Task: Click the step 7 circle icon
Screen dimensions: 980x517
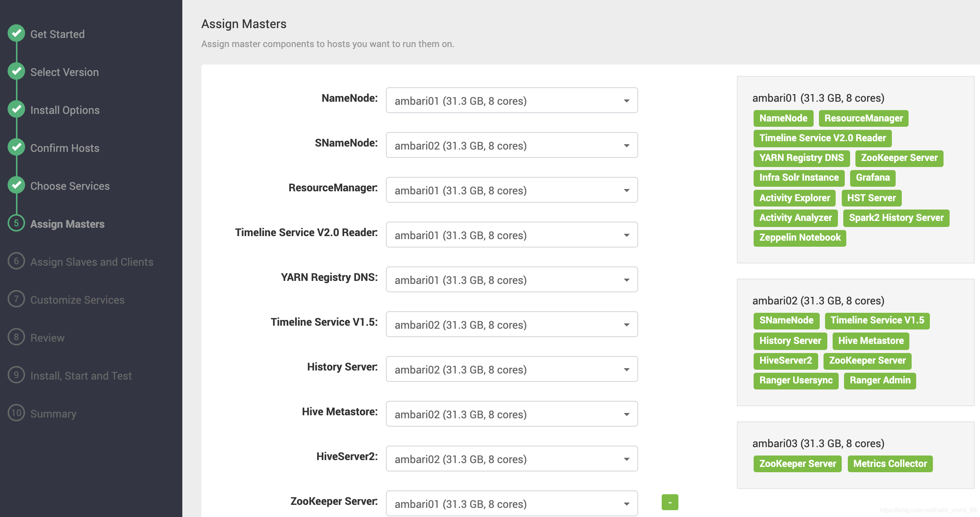Action: (16, 299)
